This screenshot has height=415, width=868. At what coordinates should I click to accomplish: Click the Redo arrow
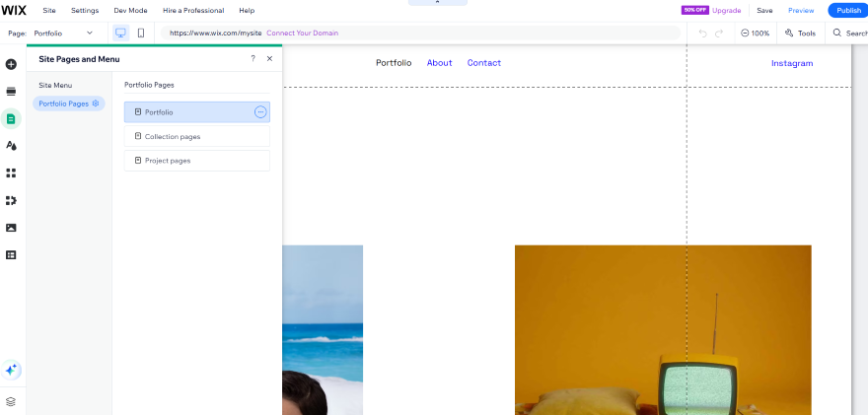tap(719, 34)
